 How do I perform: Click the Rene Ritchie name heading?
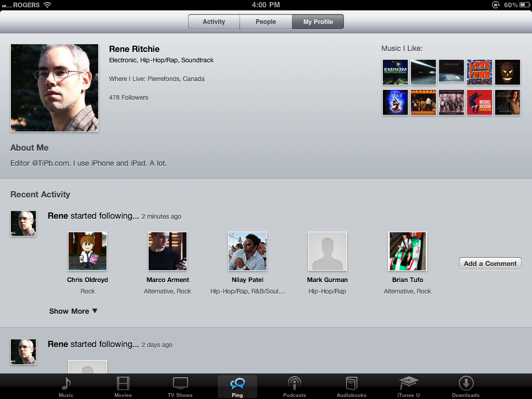pos(135,49)
